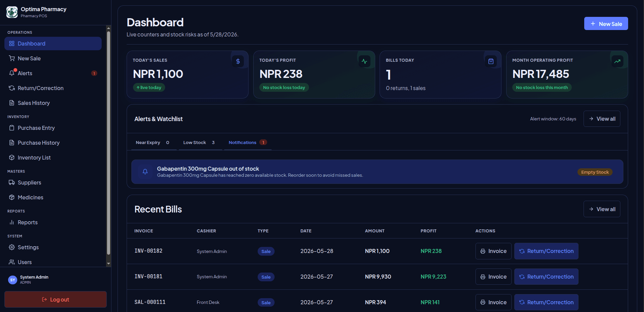This screenshot has width=644, height=312.
Task: Switch to the Near Expiry tab
Action: (x=154, y=143)
